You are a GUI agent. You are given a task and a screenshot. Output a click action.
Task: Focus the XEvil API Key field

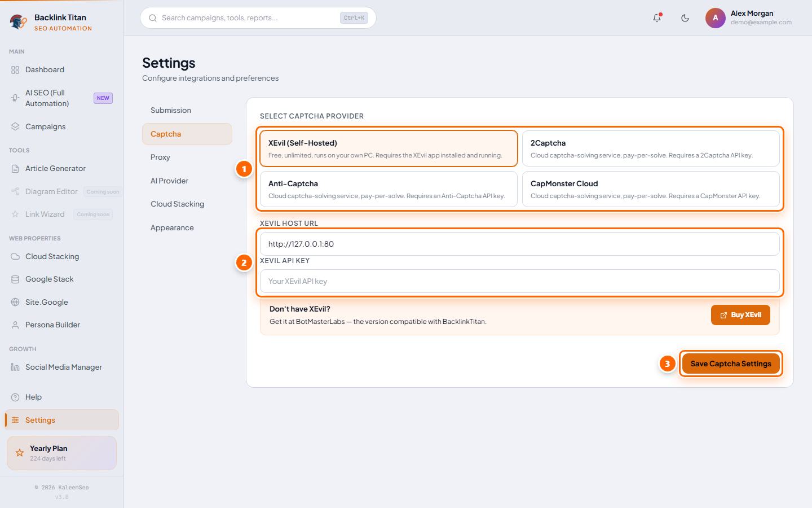click(x=520, y=281)
